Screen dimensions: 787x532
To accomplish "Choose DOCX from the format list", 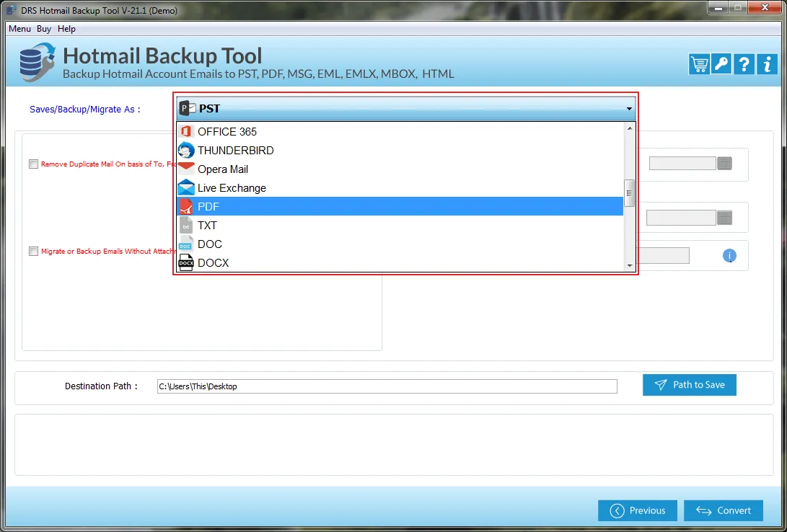I will click(x=400, y=262).
